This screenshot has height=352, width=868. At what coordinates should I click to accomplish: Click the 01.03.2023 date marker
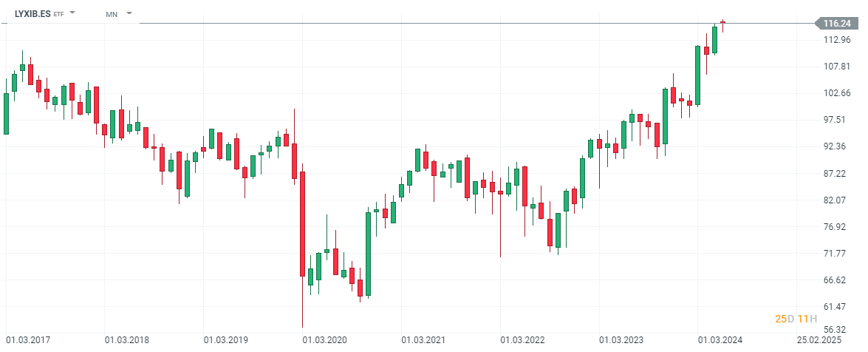[x=621, y=340]
